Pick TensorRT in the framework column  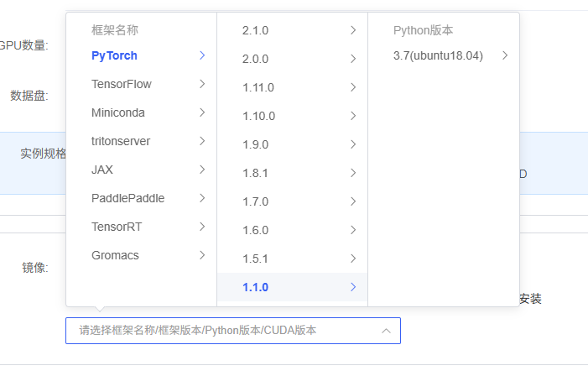(x=141, y=227)
